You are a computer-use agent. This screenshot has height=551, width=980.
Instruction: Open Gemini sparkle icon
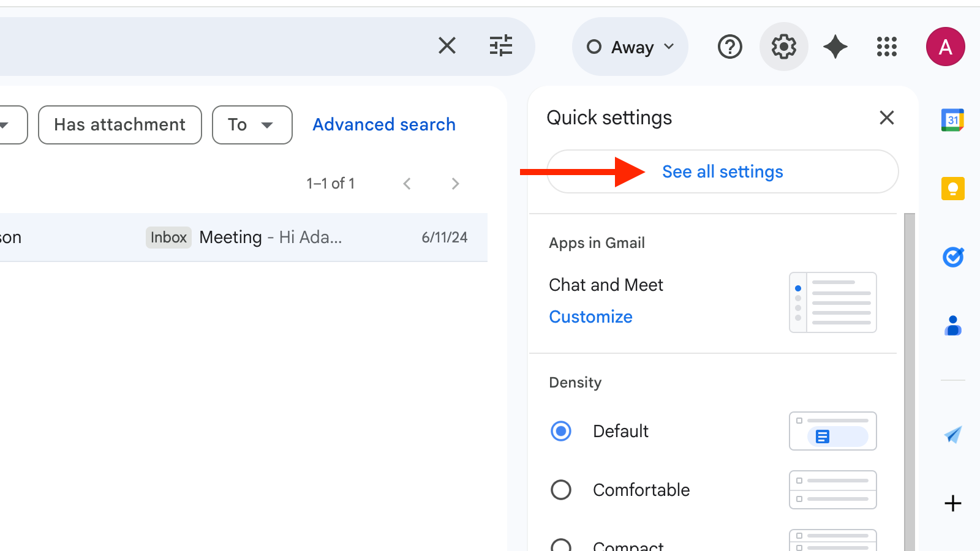pyautogui.click(x=835, y=47)
